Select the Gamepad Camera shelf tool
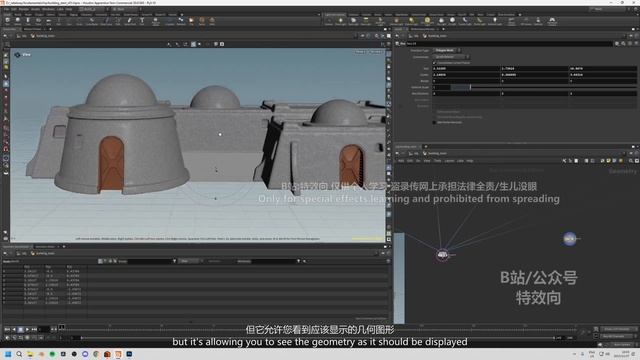This screenshot has width=640, height=360. (x=552, y=21)
